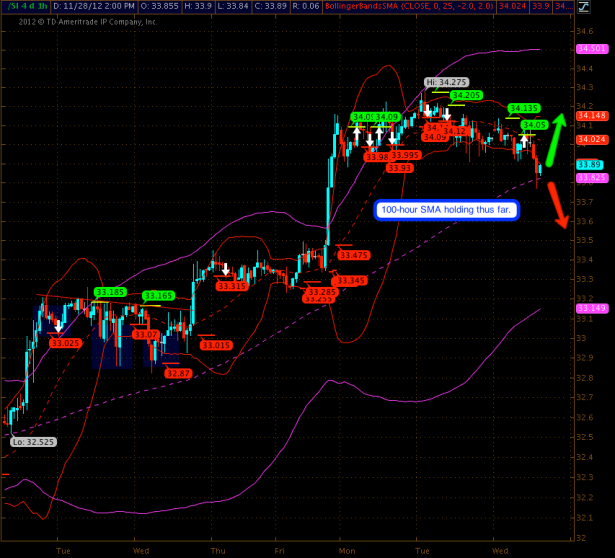Click the 34.135 green price bubble
This screenshot has width=615, height=558.
pos(524,108)
